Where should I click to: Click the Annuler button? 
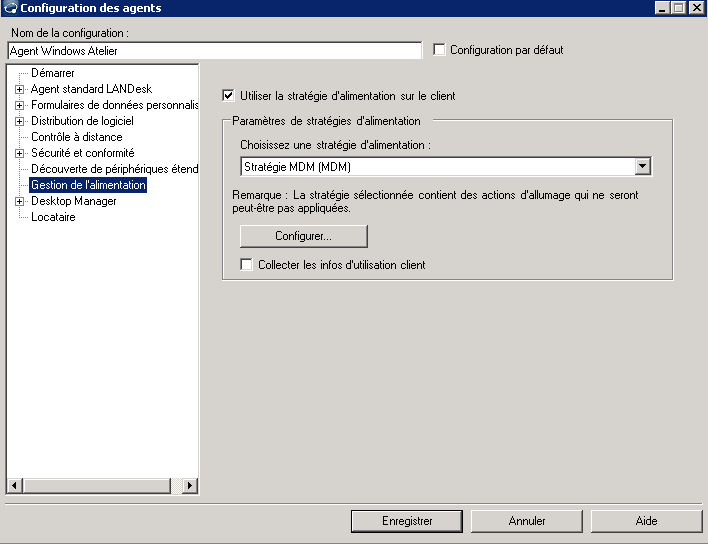coord(526,521)
